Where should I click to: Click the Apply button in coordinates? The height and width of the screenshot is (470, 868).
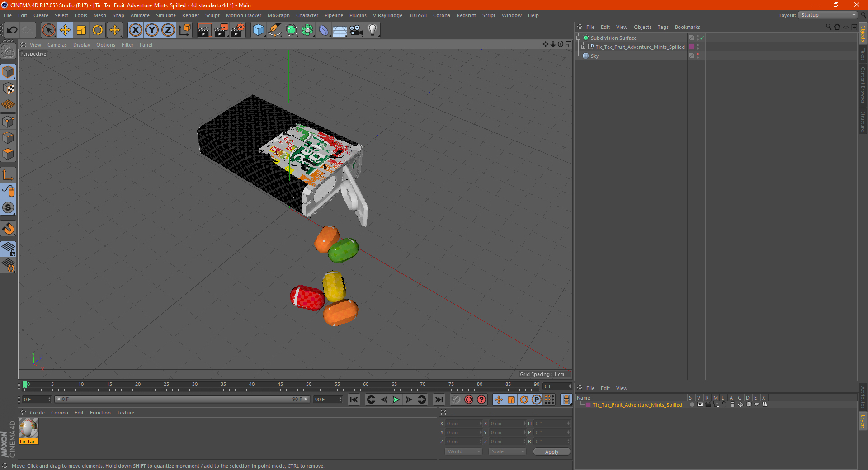[552, 452]
